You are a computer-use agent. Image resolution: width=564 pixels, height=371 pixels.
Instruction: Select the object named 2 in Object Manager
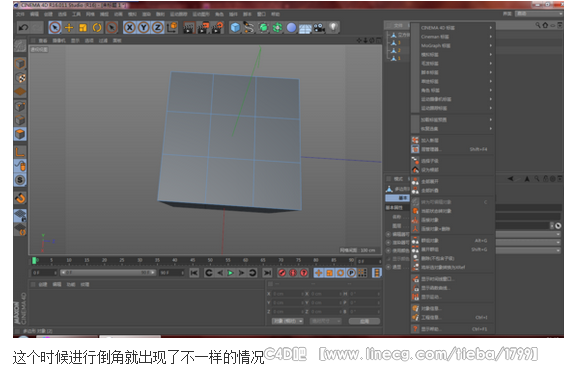(x=398, y=50)
